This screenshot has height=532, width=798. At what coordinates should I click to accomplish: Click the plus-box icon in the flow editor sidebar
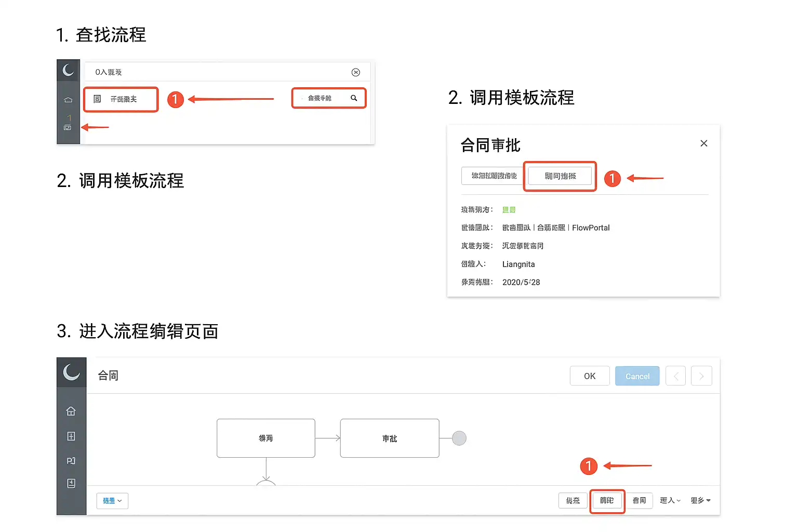coord(71,436)
